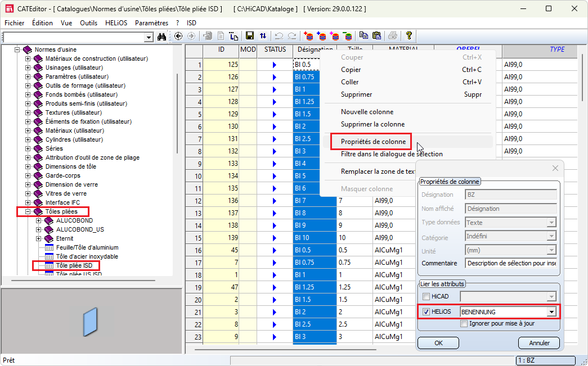This screenshot has height=366, width=588.
Task: Click the save floppy disk icon
Action: tap(250, 36)
